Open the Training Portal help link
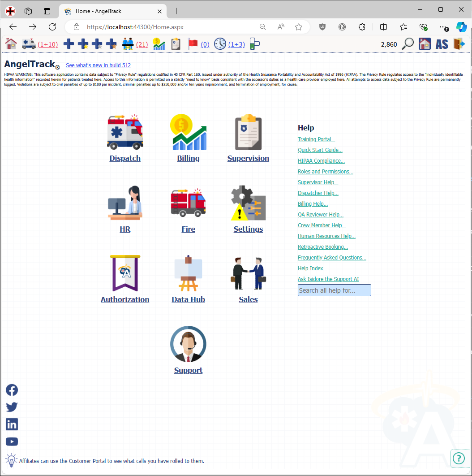This screenshot has height=476, width=472. [316, 139]
